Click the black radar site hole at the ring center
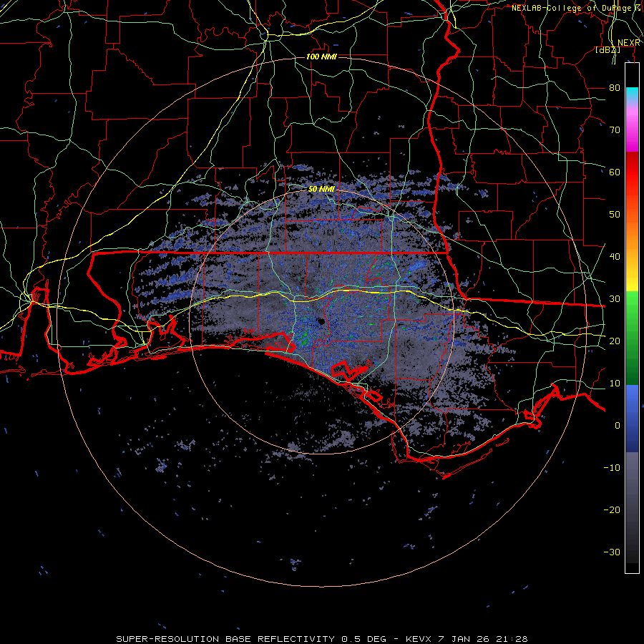Screen dimensions: 644x644 321,321
